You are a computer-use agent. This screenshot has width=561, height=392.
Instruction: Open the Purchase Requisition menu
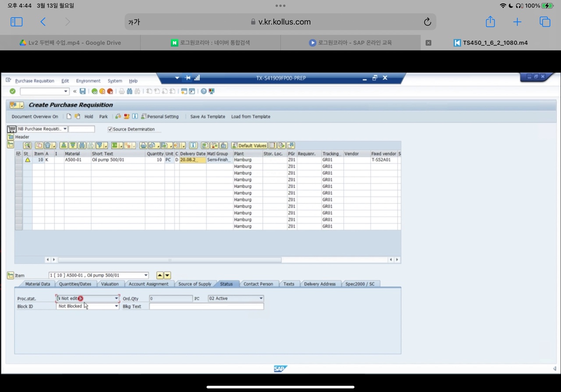point(35,81)
